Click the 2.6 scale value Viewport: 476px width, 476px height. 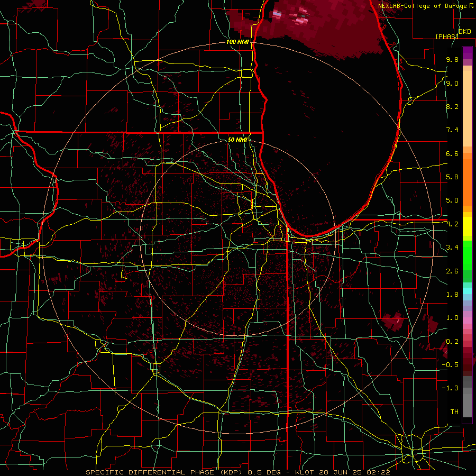coord(452,271)
